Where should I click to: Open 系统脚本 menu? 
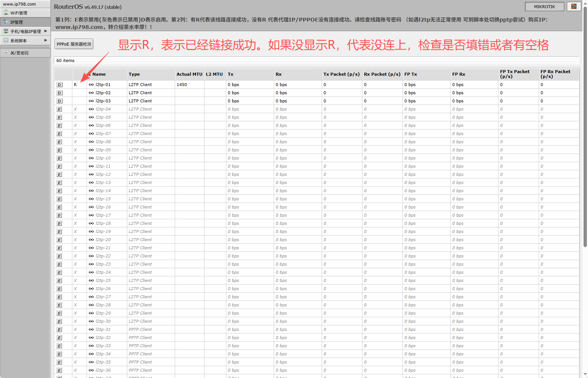pos(25,41)
